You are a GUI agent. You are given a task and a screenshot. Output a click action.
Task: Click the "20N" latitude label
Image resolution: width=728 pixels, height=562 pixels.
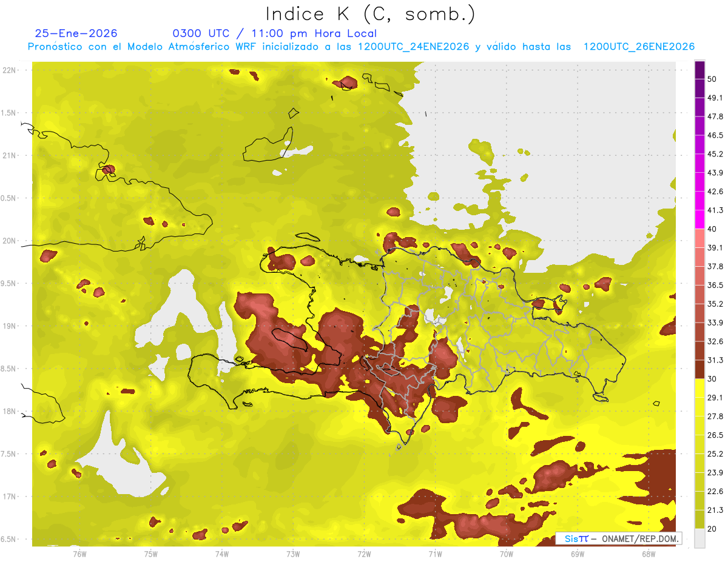pyautogui.click(x=10, y=241)
